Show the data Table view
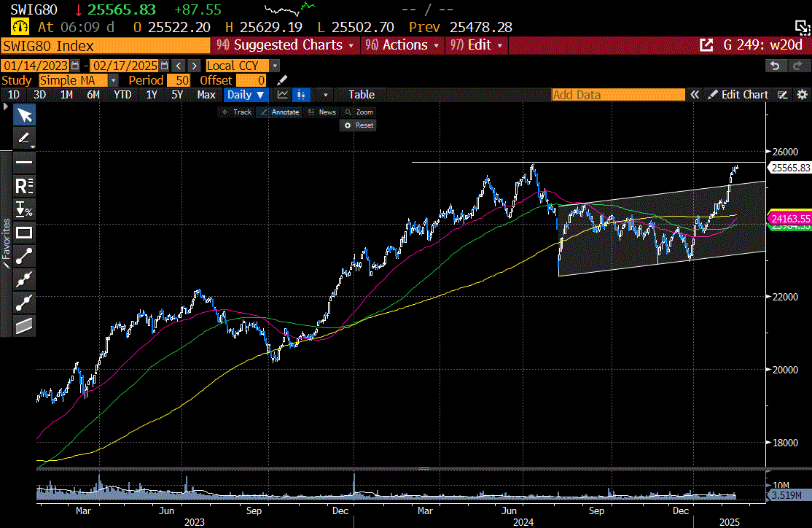The width and height of the screenshot is (812, 528). pyautogui.click(x=362, y=95)
